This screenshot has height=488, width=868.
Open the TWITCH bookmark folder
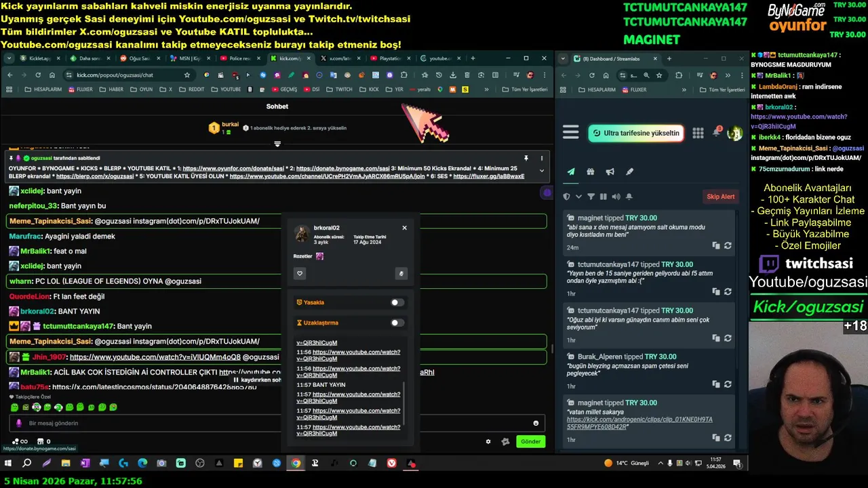point(340,89)
